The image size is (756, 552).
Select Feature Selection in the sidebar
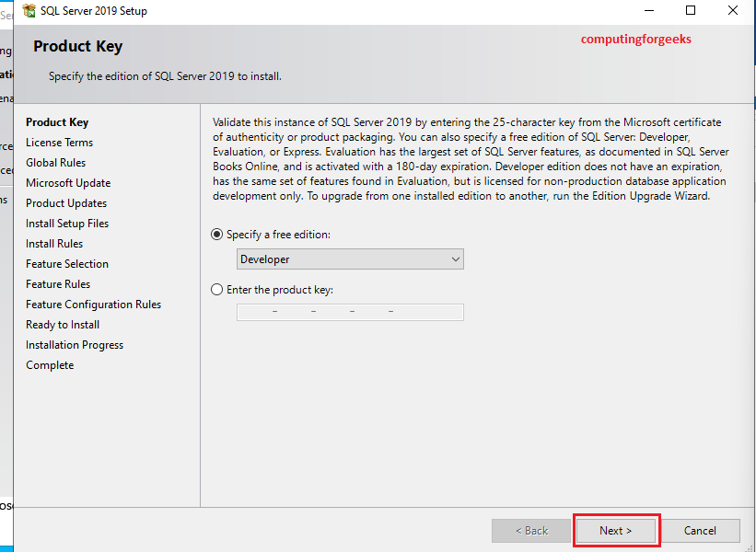66,263
